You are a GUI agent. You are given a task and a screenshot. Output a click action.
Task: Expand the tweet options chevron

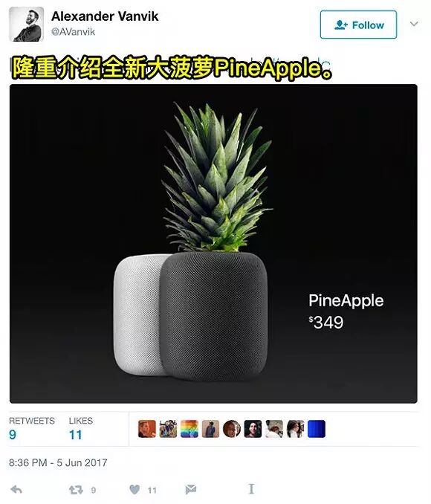(414, 24)
